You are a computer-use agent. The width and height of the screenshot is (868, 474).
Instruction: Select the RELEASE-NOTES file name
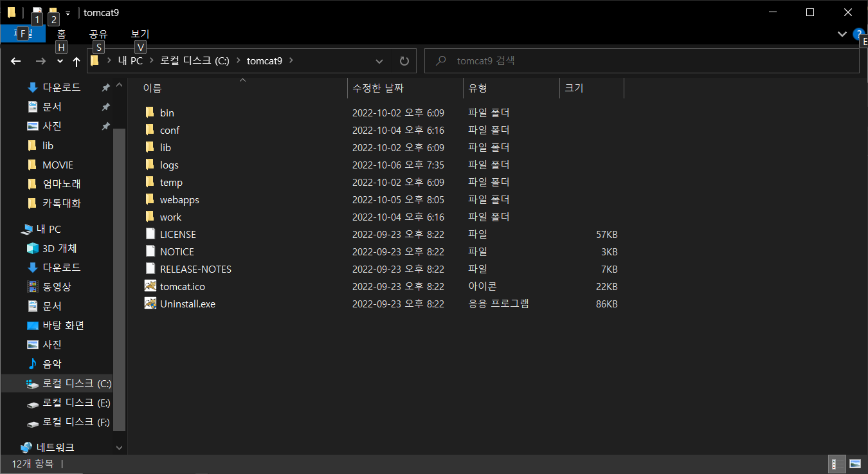pyautogui.click(x=195, y=269)
